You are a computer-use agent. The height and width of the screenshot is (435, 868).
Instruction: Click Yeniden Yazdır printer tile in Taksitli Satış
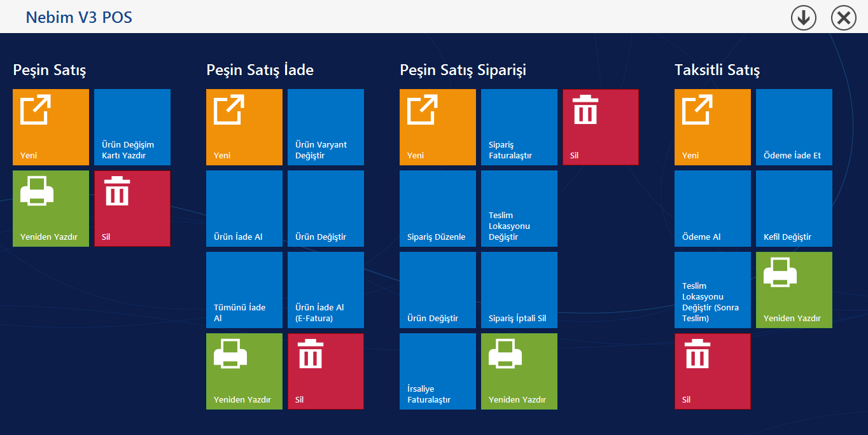pos(794,290)
